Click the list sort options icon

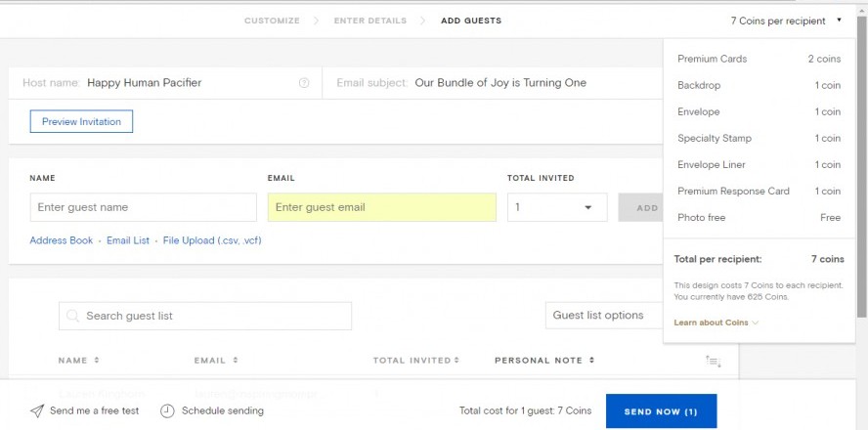coord(713,362)
